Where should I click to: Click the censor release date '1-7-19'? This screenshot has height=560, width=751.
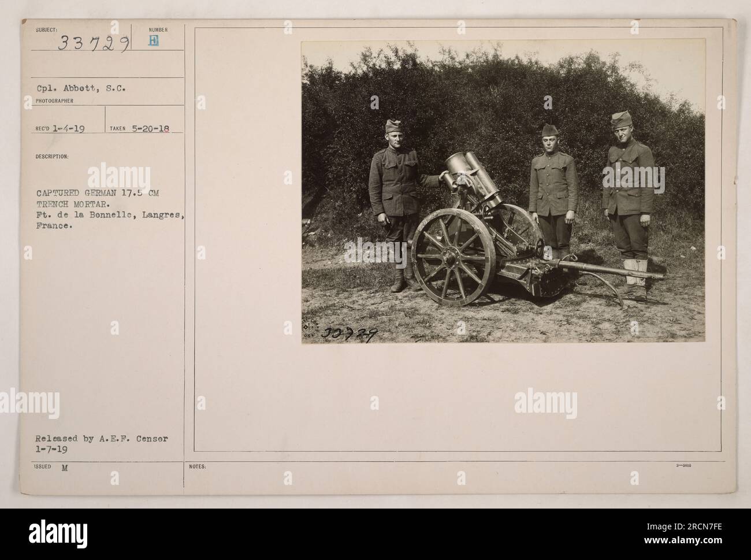click(x=50, y=448)
